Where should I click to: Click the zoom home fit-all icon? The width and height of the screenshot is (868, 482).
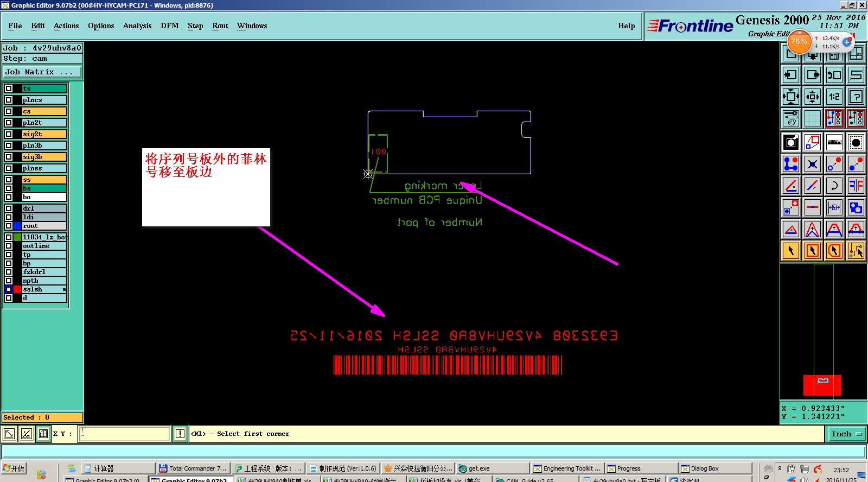(x=791, y=97)
